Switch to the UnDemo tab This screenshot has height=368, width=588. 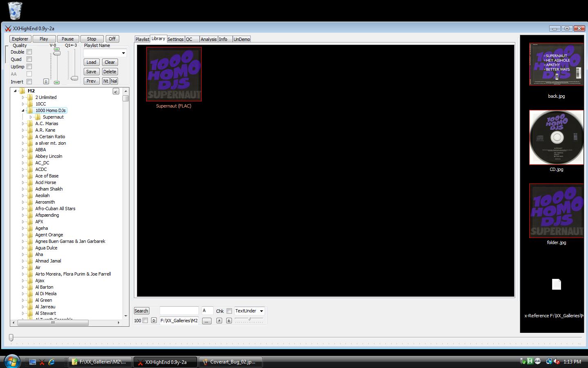(242, 39)
